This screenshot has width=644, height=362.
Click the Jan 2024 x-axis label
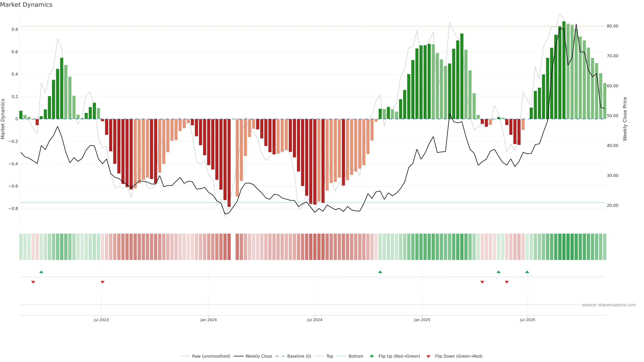pyautogui.click(x=208, y=320)
